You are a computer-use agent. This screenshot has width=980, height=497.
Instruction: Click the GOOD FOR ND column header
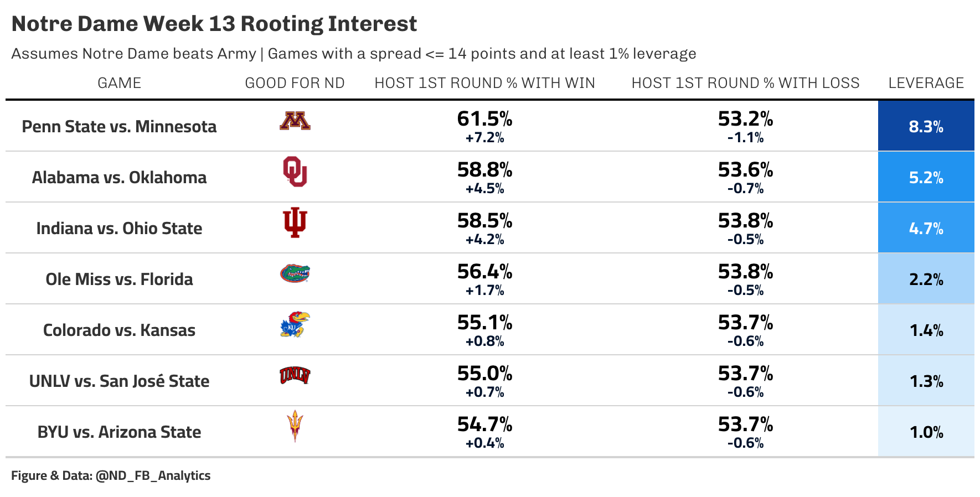click(295, 83)
